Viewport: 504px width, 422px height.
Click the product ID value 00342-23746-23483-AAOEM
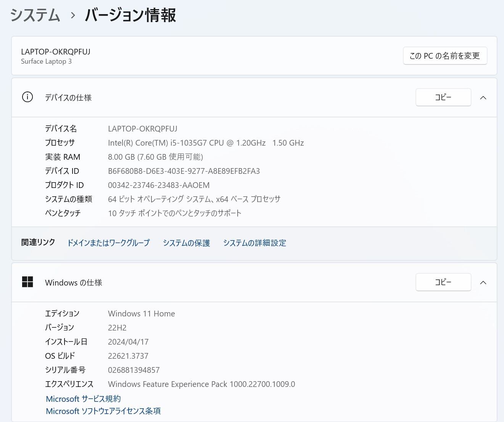(159, 185)
